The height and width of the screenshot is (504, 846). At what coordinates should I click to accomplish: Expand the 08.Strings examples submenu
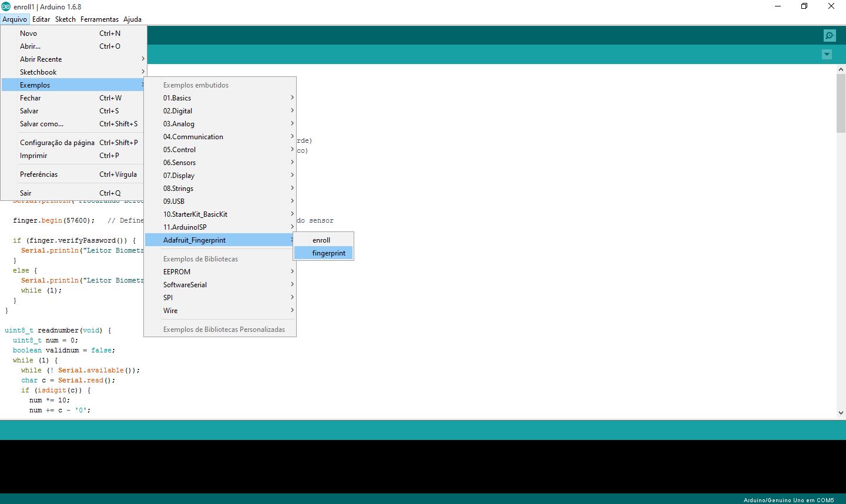220,189
